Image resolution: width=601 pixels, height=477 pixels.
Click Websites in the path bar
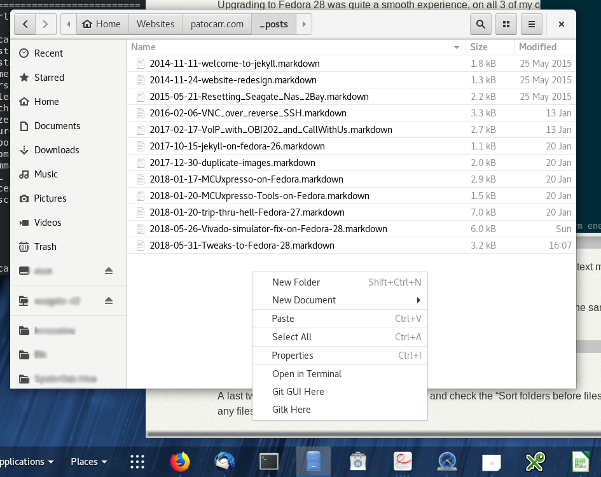pos(155,24)
